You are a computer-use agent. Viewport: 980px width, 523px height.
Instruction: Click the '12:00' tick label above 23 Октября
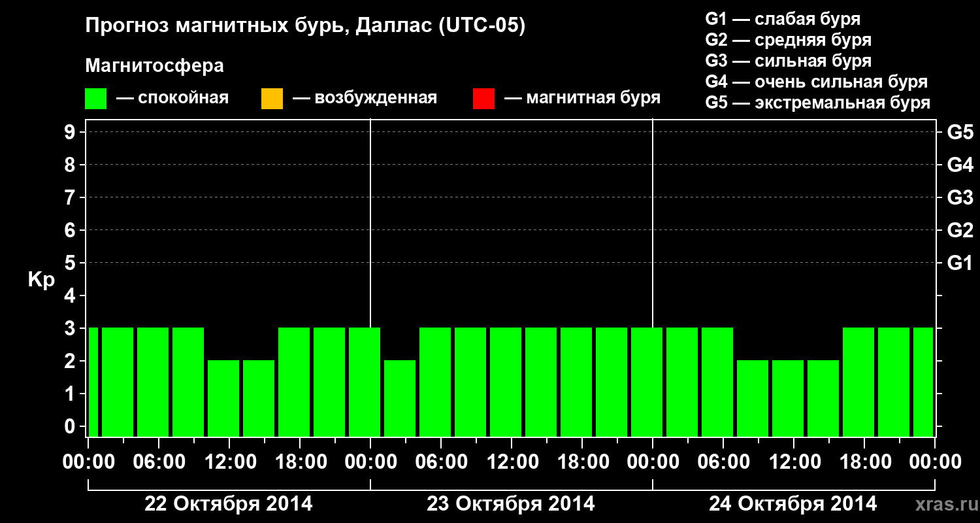coord(512,462)
